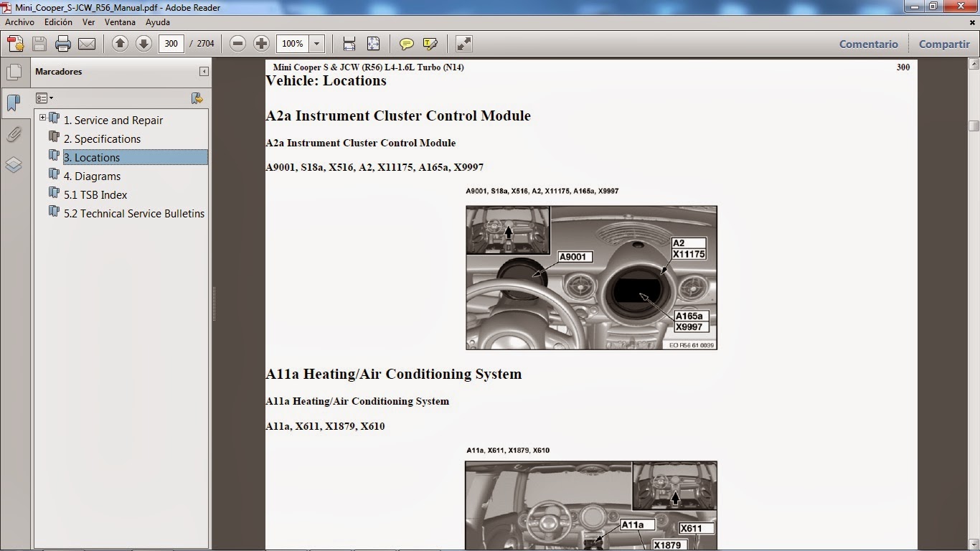The width and height of the screenshot is (980, 551).
Task: Go to next page with down arrow
Action: tap(143, 44)
